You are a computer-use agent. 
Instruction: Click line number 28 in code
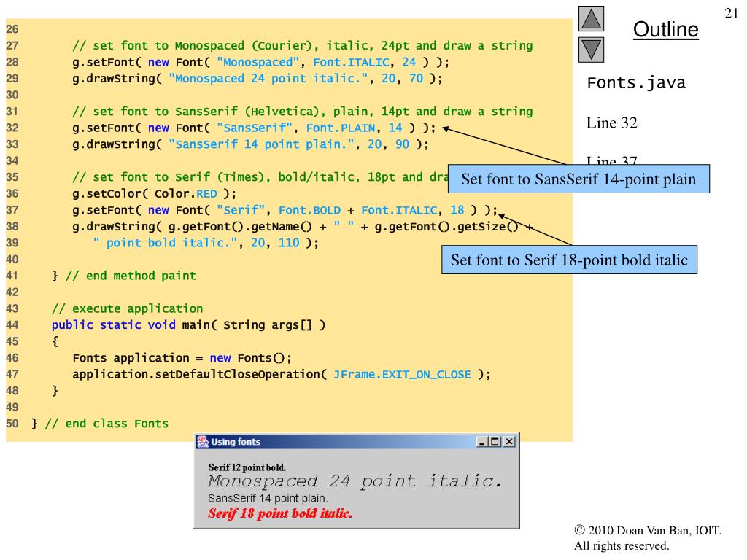click(x=12, y=63)
